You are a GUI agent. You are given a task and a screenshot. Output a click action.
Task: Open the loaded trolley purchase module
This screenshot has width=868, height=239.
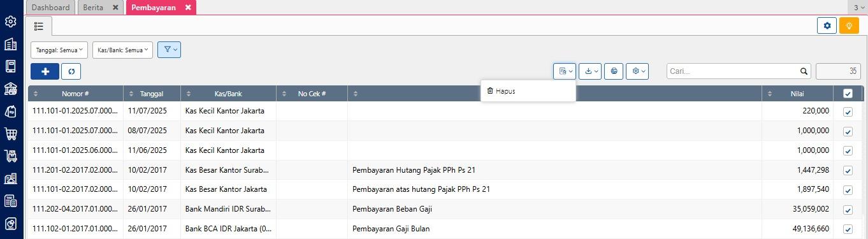[10, 156]
